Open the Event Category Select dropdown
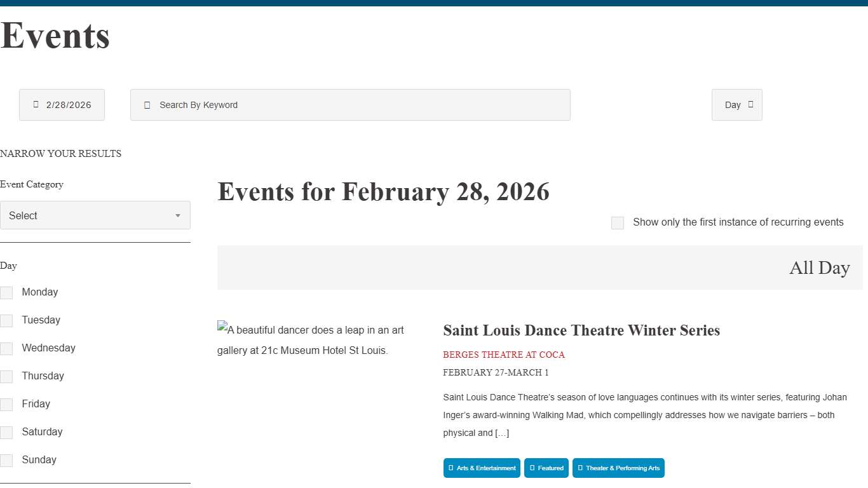Image resolution: width=868 pixels, height=488 pixels. [95, 215]
